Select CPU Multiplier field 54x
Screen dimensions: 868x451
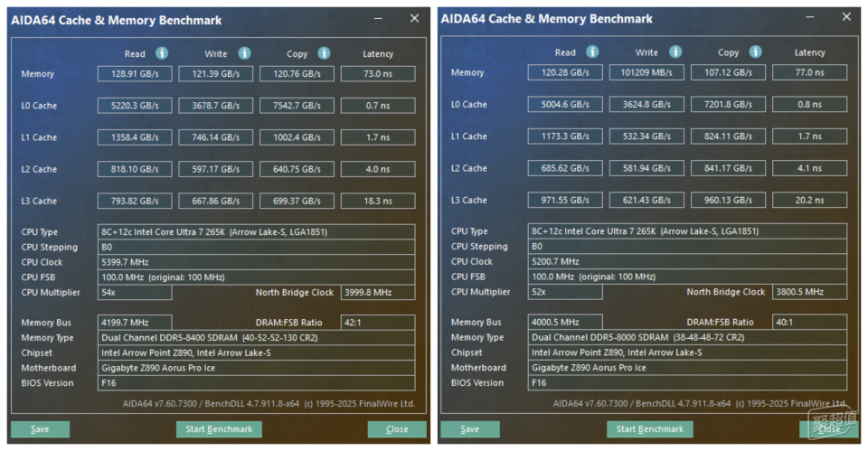click(135, 292)
